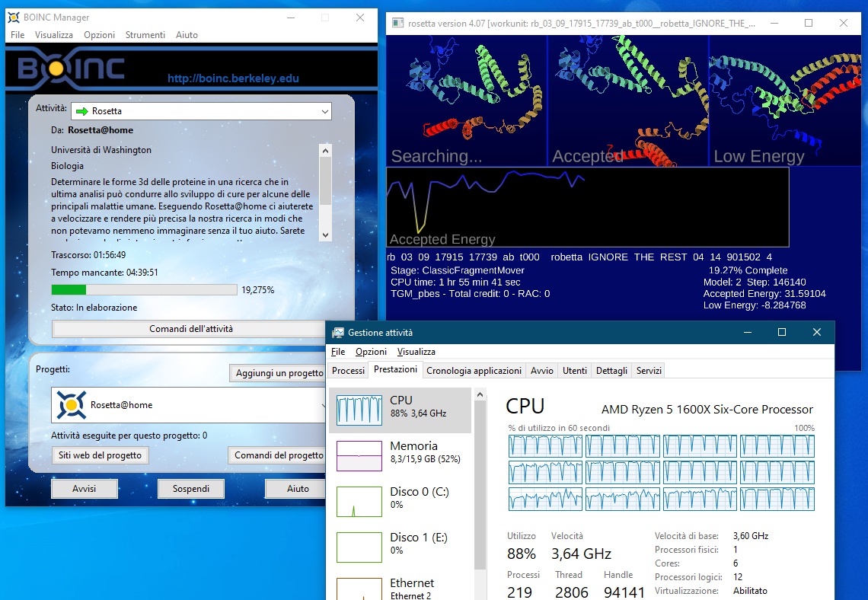Click 'Stage: ClassicFragmentMover' text

click(x=458, y=270)
